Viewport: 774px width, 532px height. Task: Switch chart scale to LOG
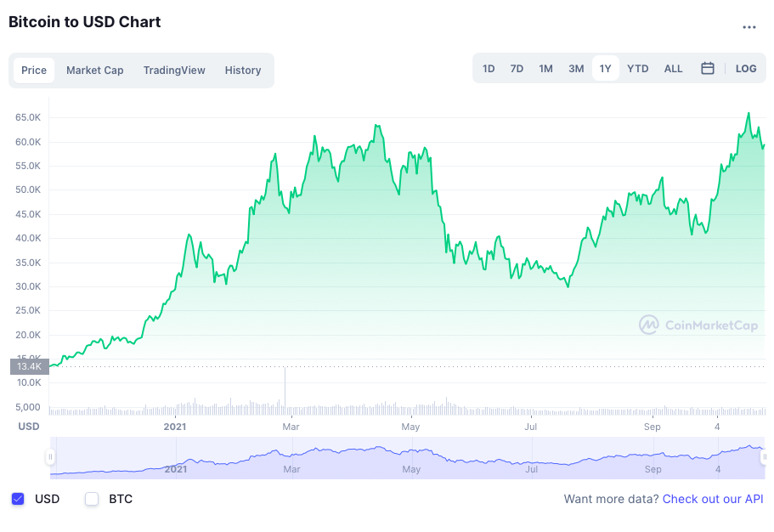point(745,68)
